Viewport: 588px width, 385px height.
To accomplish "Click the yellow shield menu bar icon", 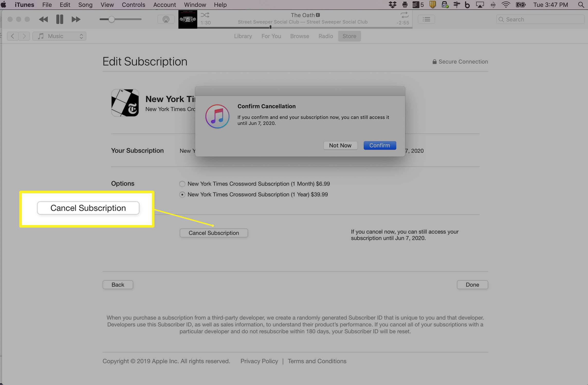I will click(433, 5).
